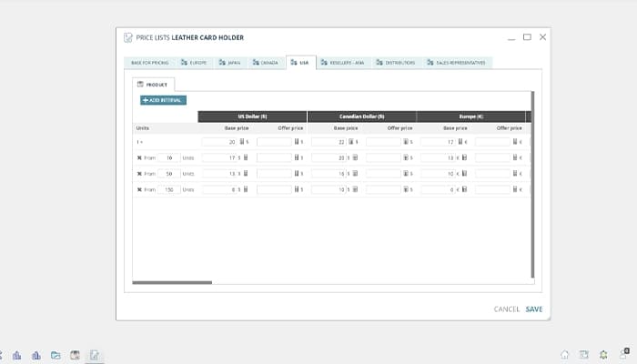Click the home icon in bottom bar
The image size is (637, 364).
coord(564,355)
